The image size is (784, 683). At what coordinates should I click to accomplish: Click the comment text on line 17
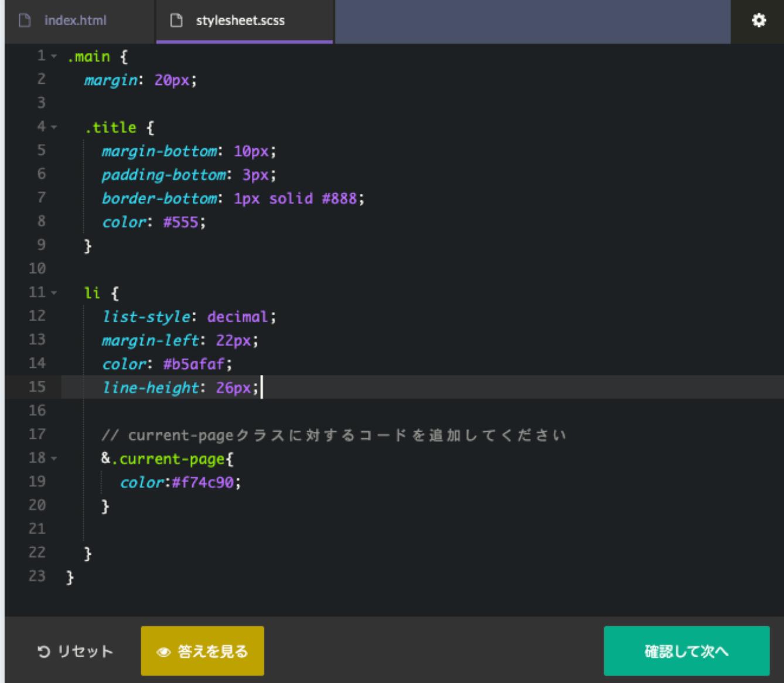pyautogui.click(x=334, y=435)
